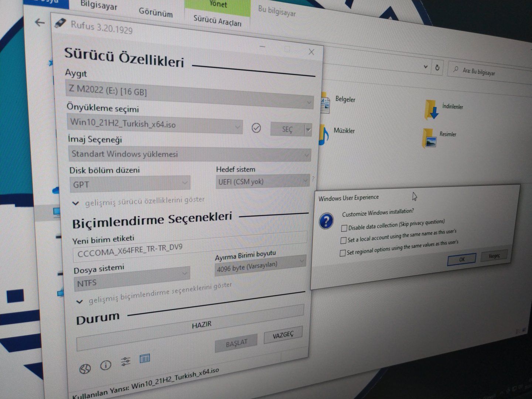Viewport: 532px width, 399px height.
Task: Open the Belgeler folder in Explorer
Action: [x=338, y=102]
